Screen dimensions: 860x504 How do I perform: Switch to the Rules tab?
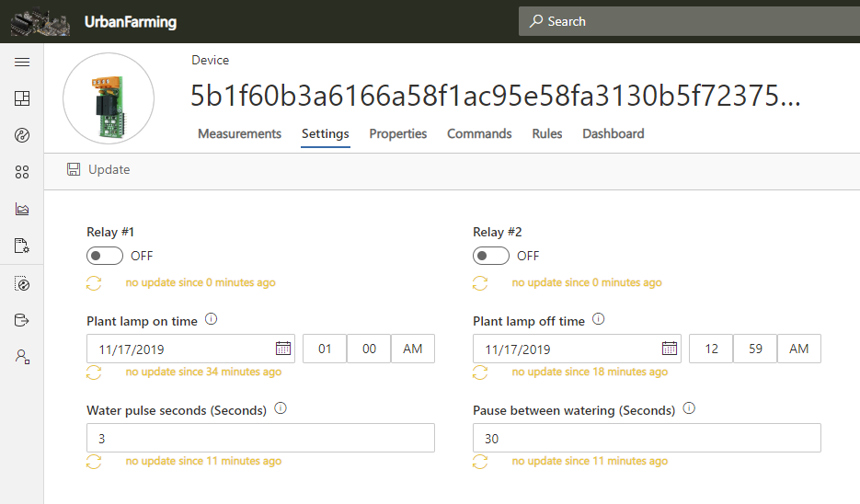pos(547,133)
